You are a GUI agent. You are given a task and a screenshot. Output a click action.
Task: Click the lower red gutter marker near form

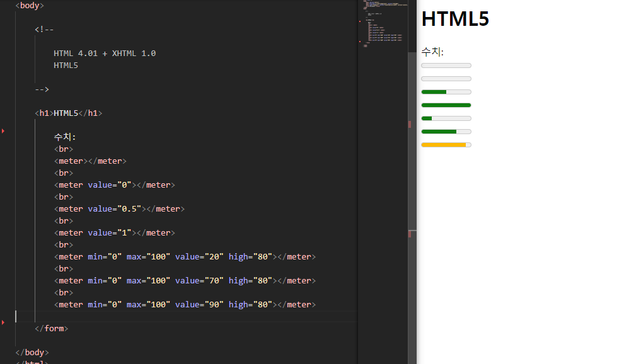[x=3, y=322]
